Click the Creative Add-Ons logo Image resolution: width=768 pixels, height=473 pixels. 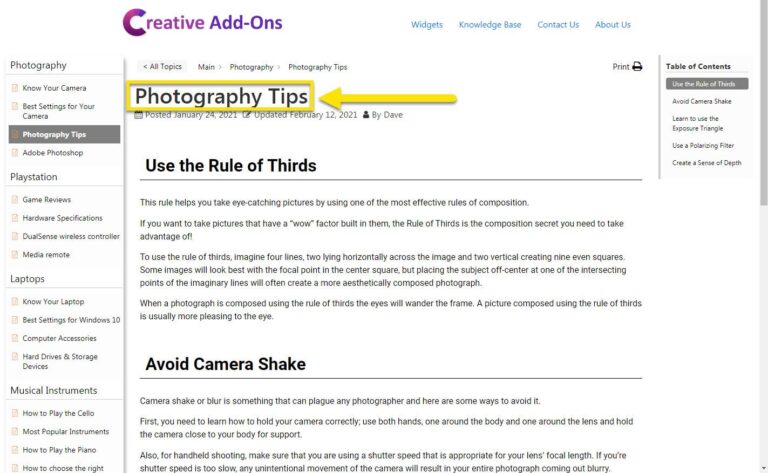pyautogui.click(x=202, y=23)
